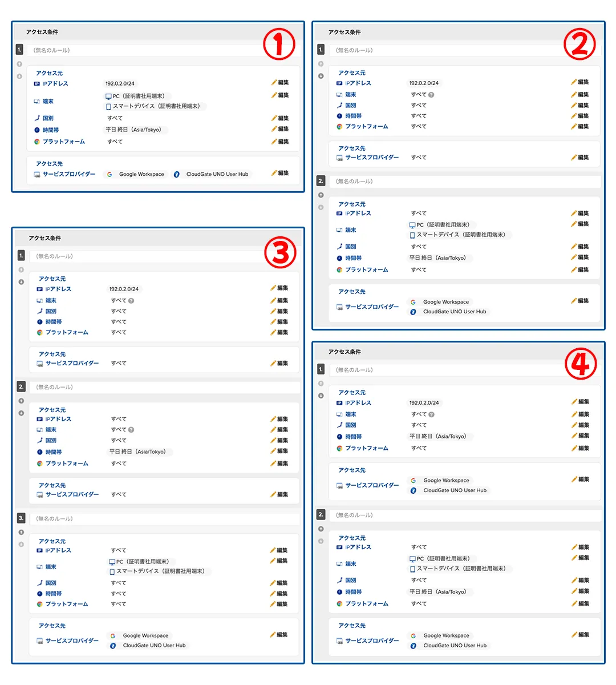This screenshot has height=685, width=616.
Task: Click rule 1 name field in panel ②
Action: tap(464, 50)
